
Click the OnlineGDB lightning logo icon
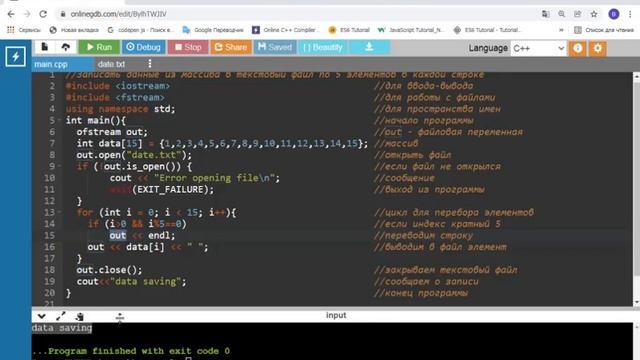tap(16, 56)
